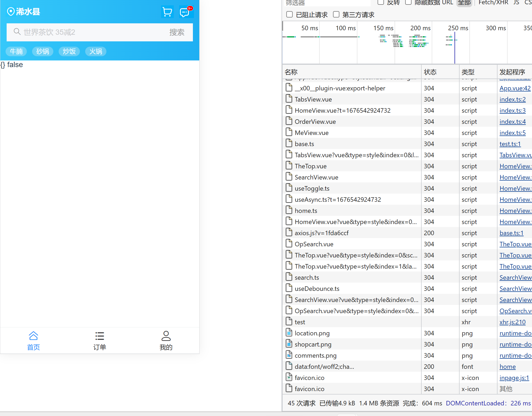This screenshot has width=532, height=416.
Task: Tap the location pin icon beside 浠水县
Action: pos(11,12)
